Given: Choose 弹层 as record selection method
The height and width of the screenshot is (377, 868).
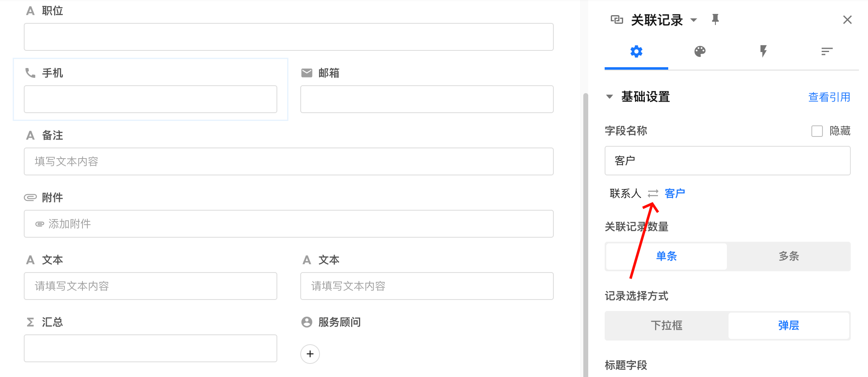Looking at the screenshot, I should 788,326.
